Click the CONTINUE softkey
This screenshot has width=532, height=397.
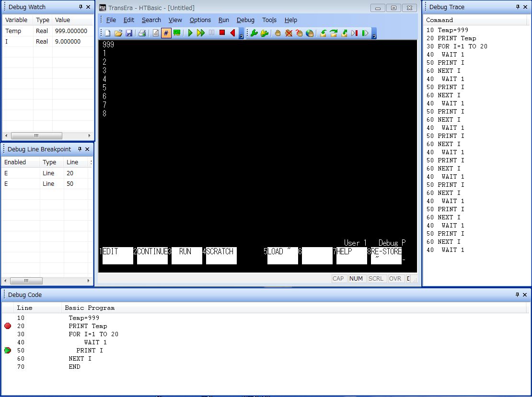click(x=152, y=256)
